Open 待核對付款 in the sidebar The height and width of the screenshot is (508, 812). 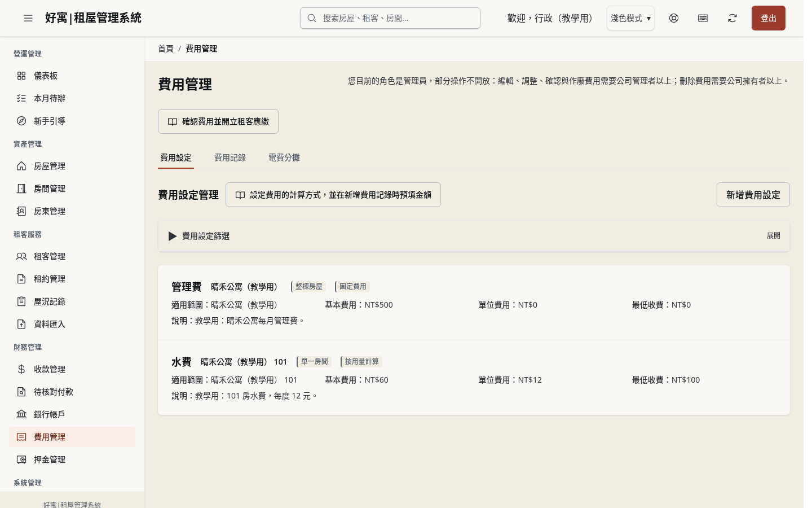click(x=72, y=392)
